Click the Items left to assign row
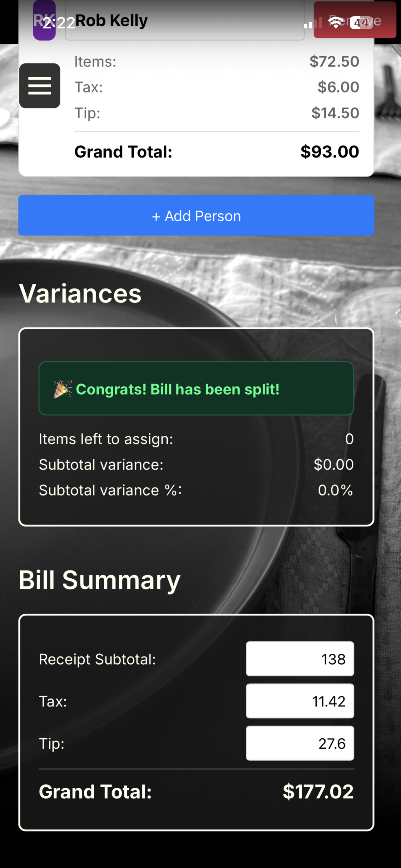 pos(196,439)
